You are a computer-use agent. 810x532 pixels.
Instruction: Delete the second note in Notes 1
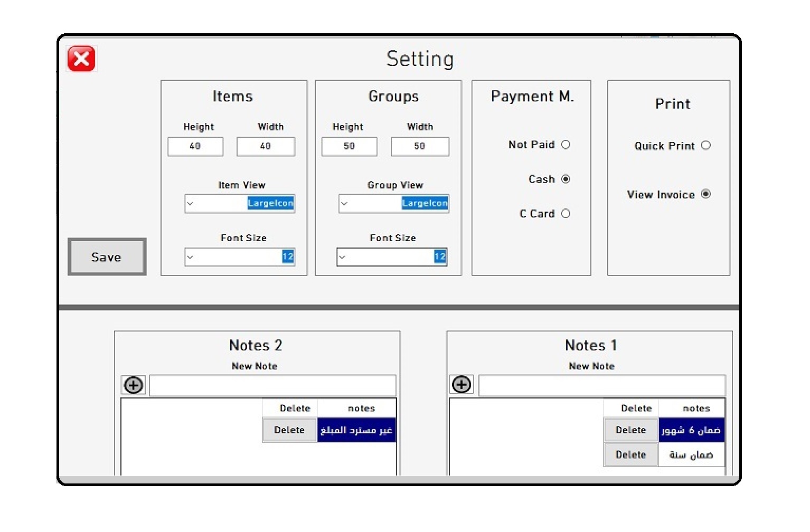(630, 455)
